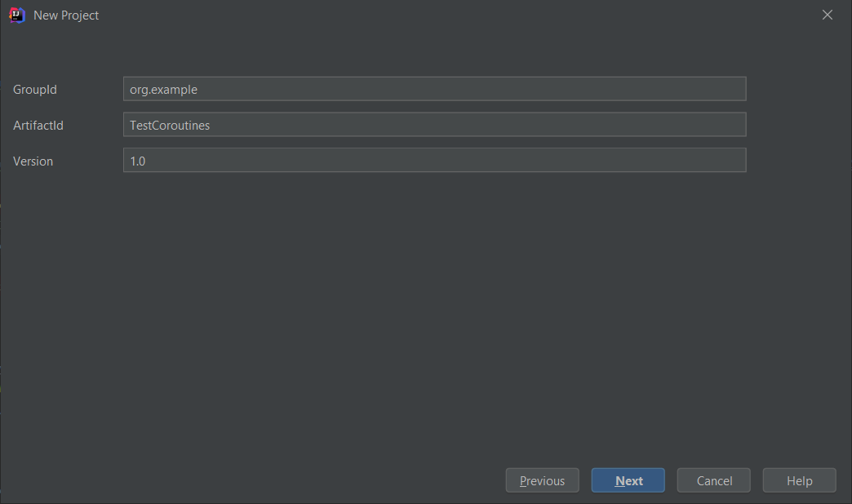This screenshot has width=852, height=504.
Task: Close the New Project dialog window
Action: click(x=828, y=15)
